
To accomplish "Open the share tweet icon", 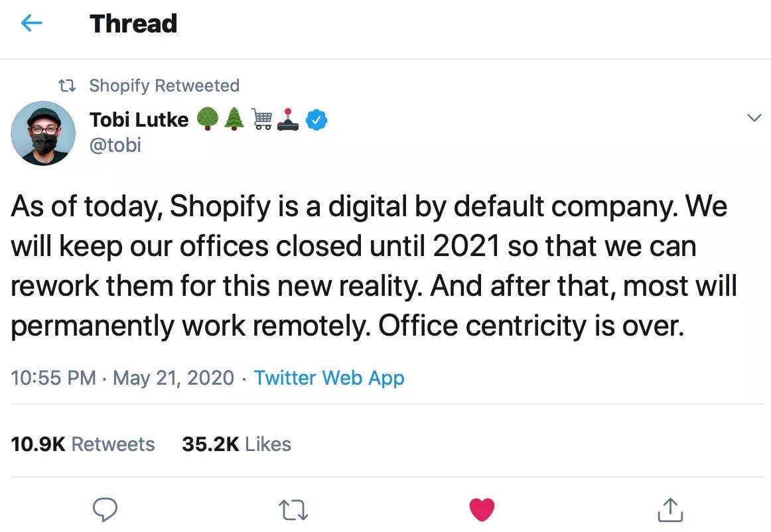I will tap(670, 509).
